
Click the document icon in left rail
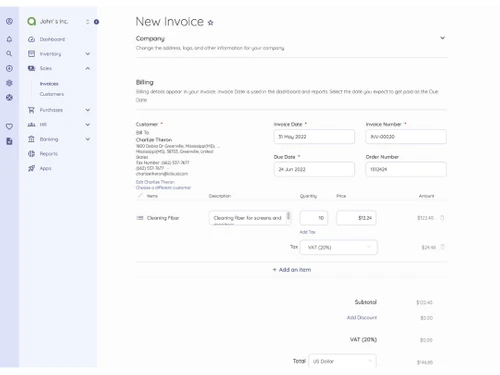(x=9, y=141)
